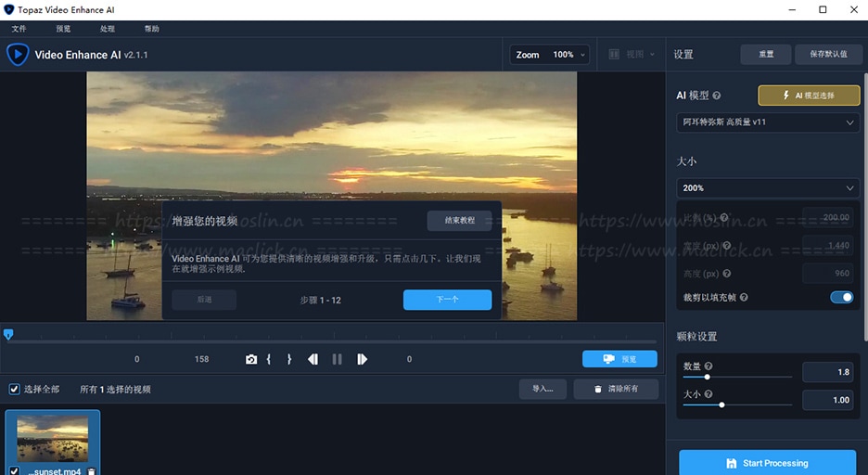The height and width of the screenshot is (475, 868).
Task: Expand the 200% size dropdown
Action: click(768, 188)
